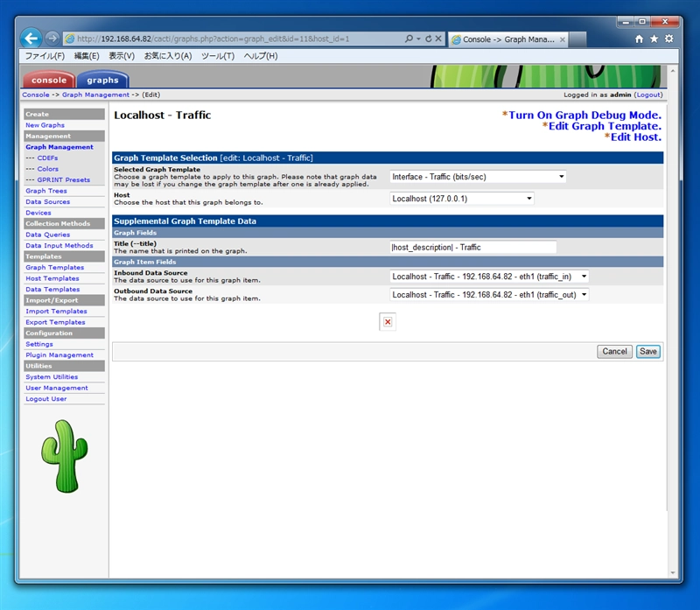Click the Logout link in header
Image resolution: width=700 pixels, height=610 pixels.
pos(648,95)
